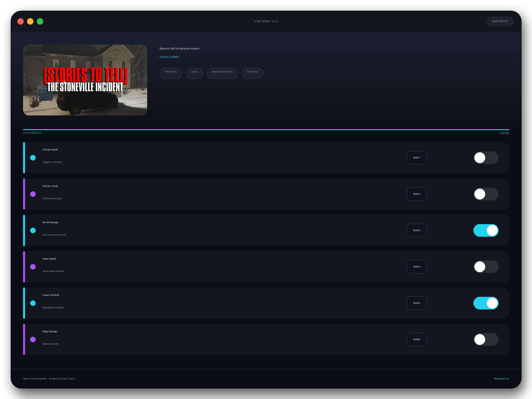Click the game title text
Image resolution: width=532 pixels, height=399 pixels.
coord(179,49)
